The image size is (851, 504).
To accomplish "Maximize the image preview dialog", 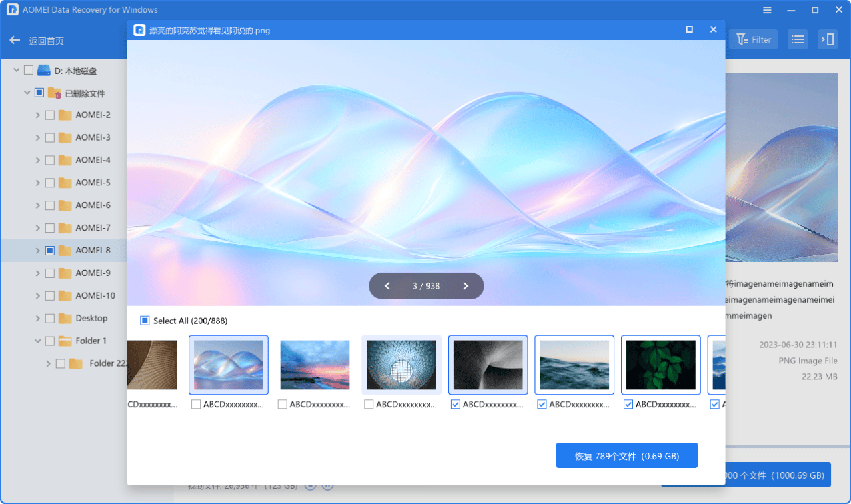I will pos(689,30).
